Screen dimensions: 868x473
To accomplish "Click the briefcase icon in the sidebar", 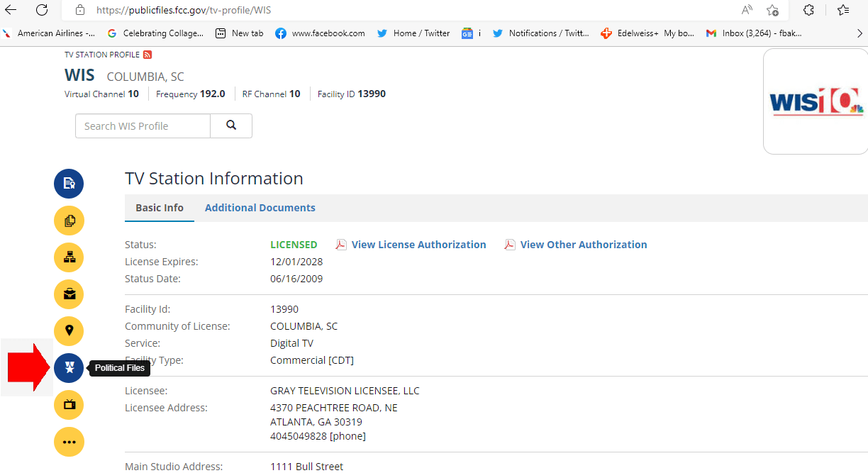I will (69, 294).
